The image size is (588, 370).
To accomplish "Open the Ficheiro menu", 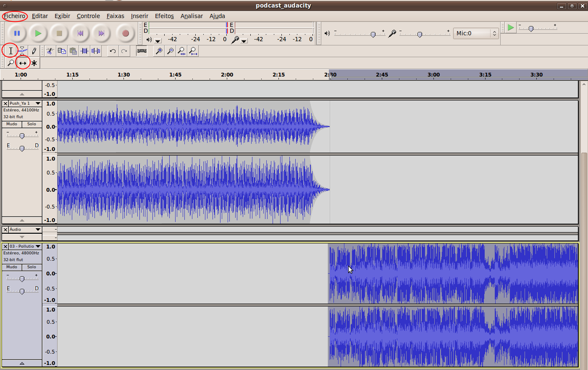I will (x=15, y=16).
